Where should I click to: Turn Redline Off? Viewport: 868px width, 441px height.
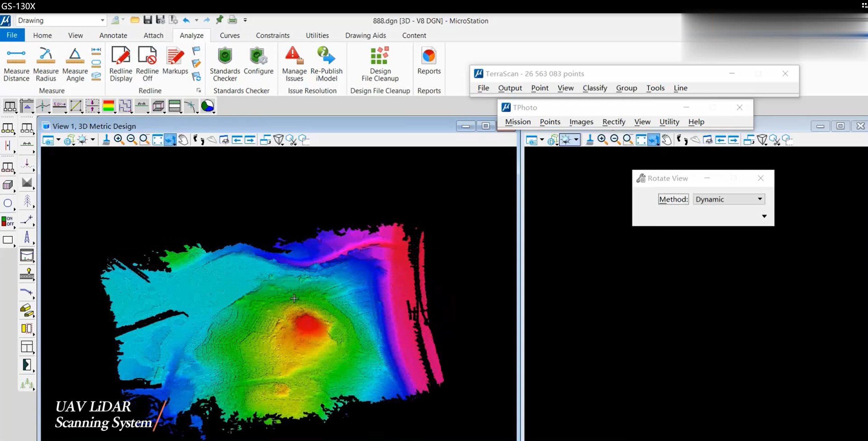tap(147, 64)
